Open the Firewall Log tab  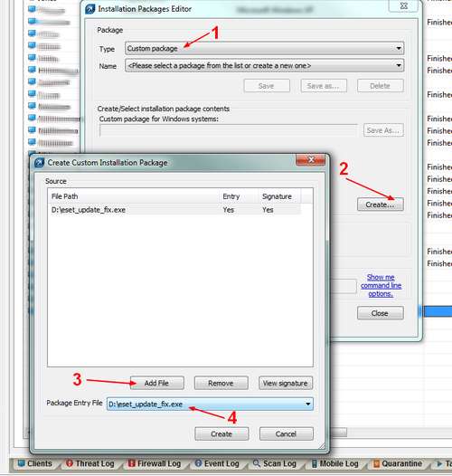click(155, 463)
